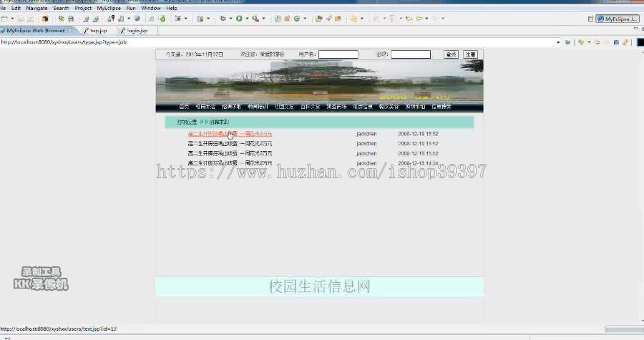Viewport: 644px width, 340px height.
Task: Click the rocket-shaped toolbar icon
Action: click(x=328, y=19)
